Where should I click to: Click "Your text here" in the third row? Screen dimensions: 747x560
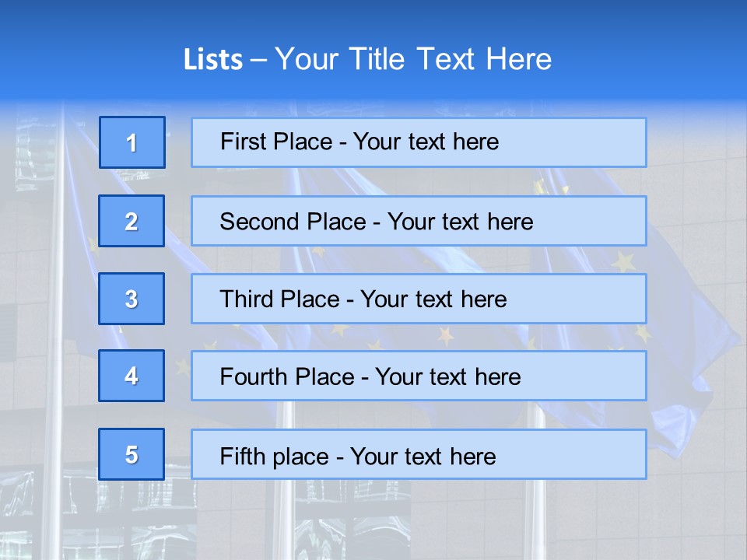(433, 299)
